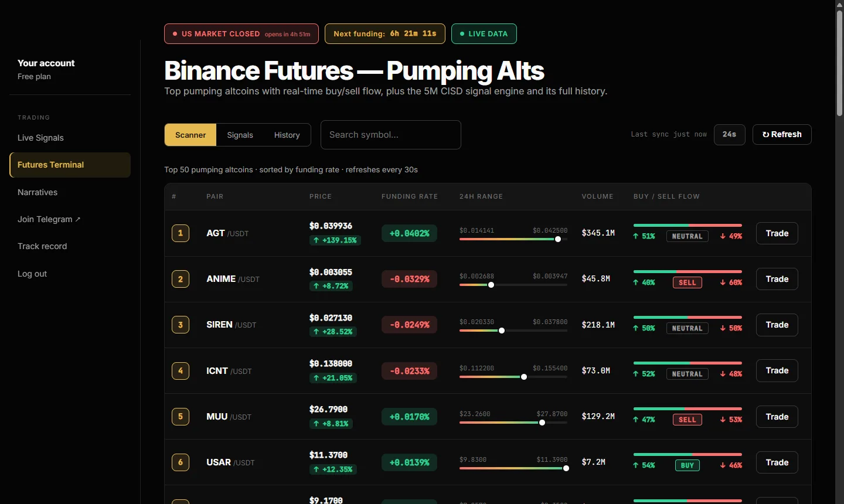The width and height of the screenshot is (844, 504).
Task: Click Your account label
Action: tap(46, 63)
